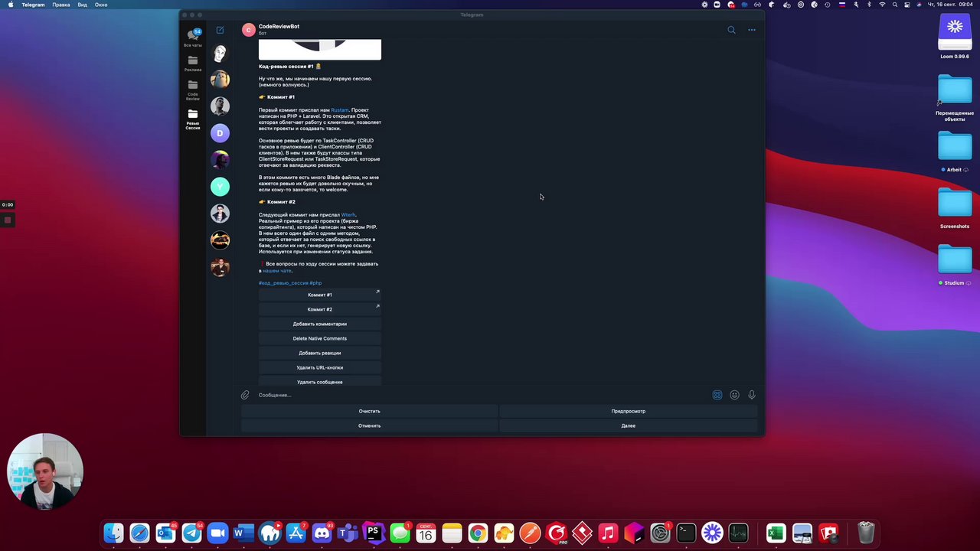Click 'Добавить комментарии' inline button
The image size is (980, 551).
pos(319,324)
